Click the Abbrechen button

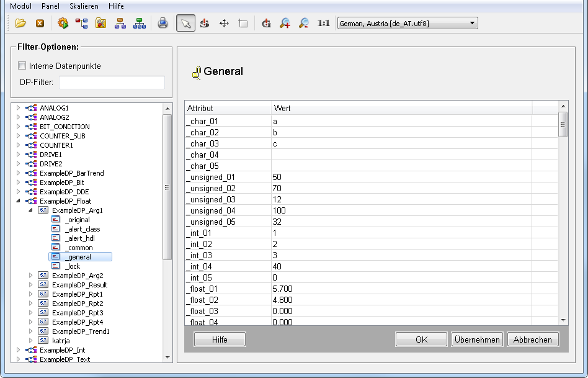(533, 340)
